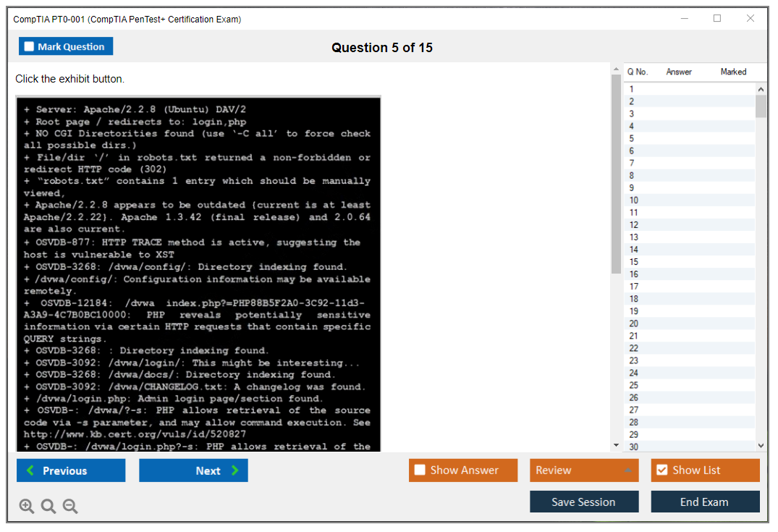This screenshot has height=532, width=778.
Task: Go to the Previous question
Action: click(71, 470)
